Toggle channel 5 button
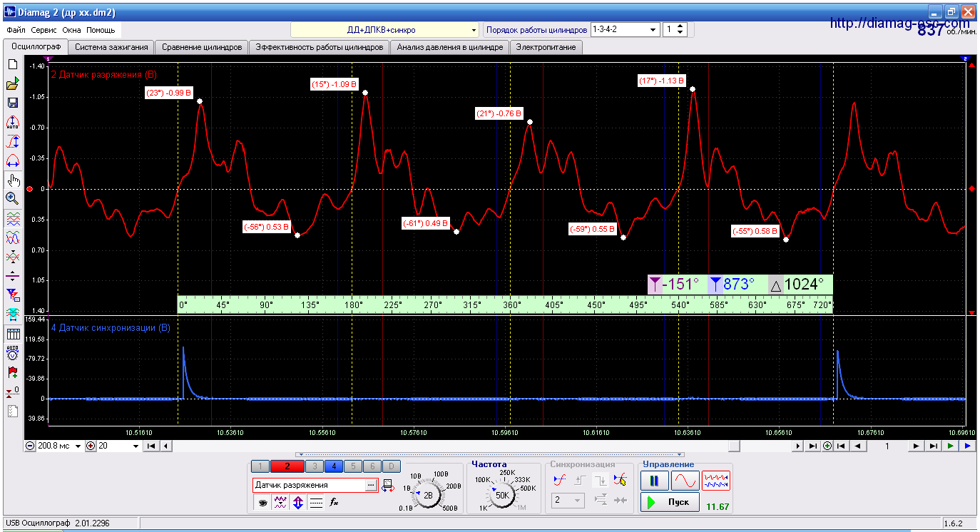Viewport: 980px width, 532px height. pos(352,466)
